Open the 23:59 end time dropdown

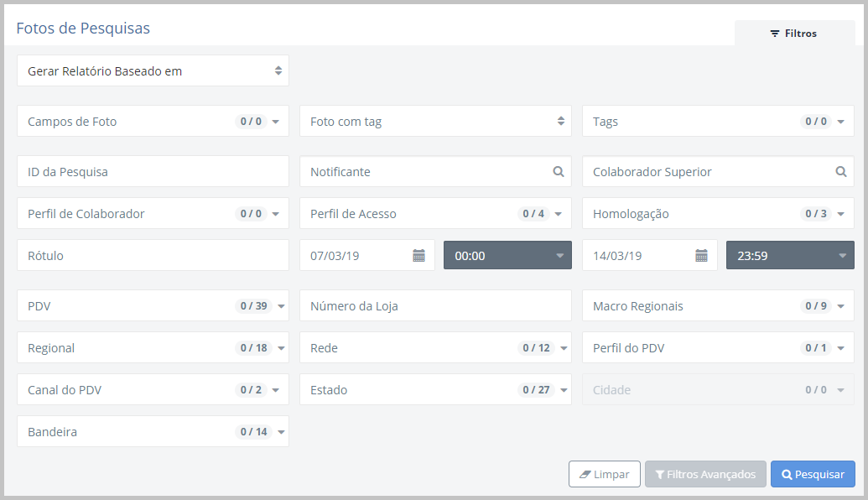(x=790, y=256)
